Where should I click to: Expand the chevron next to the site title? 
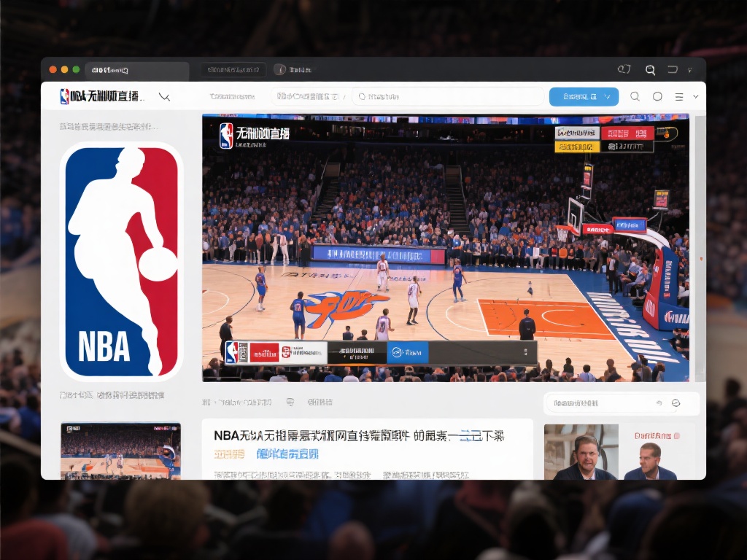pos(164,96)
